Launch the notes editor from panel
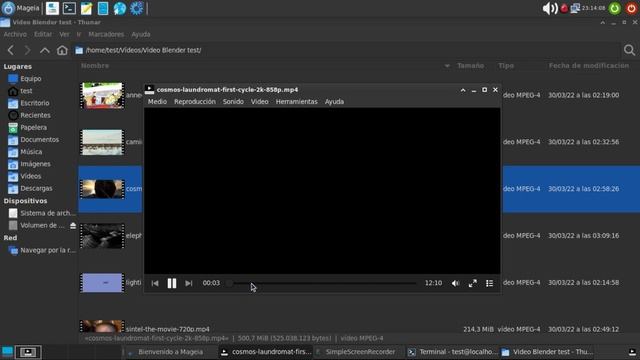This screenshot has height=360, width=640. coord(86,8)
